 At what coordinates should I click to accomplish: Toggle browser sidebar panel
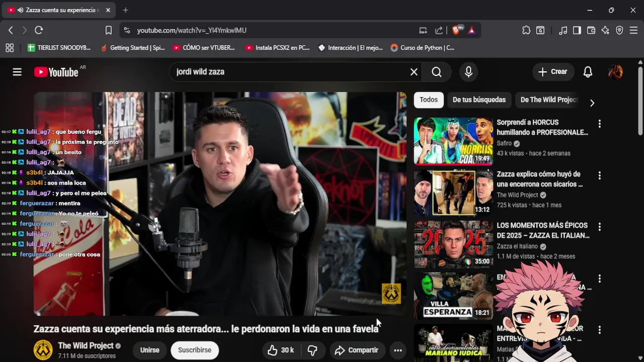(577, 30)
